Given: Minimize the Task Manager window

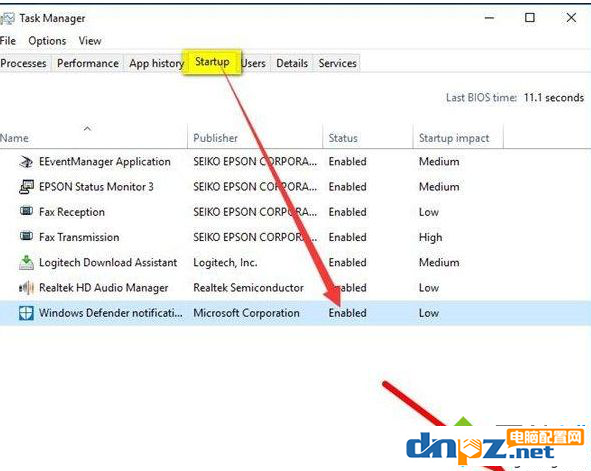Looking at the screenshot, I should (x=489, y=18).
